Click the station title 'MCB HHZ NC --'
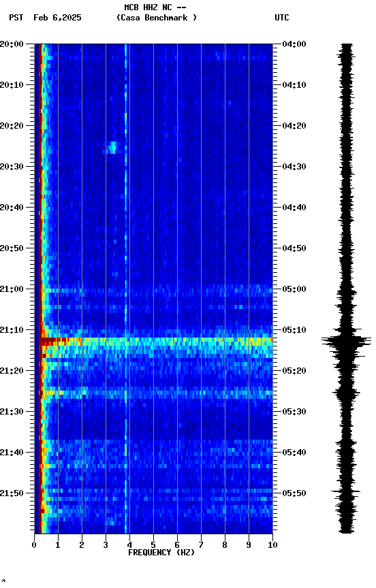The height and width of the screenshot is (588, 376). pyautogui.click(x=155, y=7)
